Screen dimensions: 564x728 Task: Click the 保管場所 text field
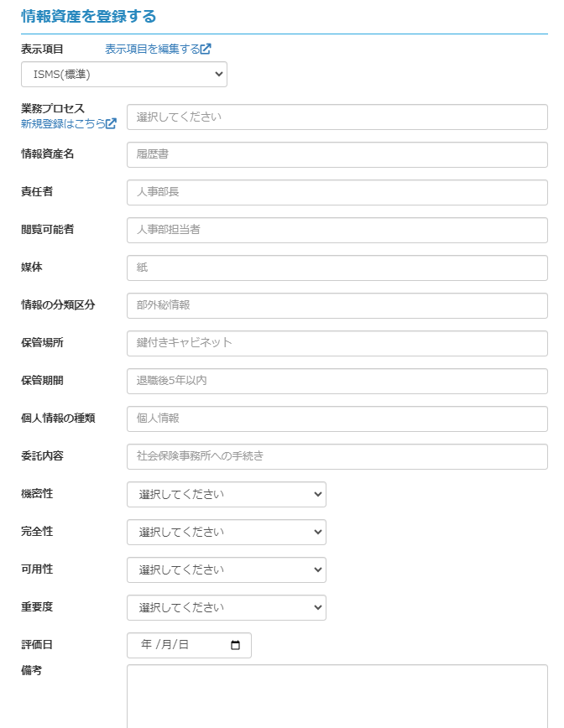tap(337, 344)
